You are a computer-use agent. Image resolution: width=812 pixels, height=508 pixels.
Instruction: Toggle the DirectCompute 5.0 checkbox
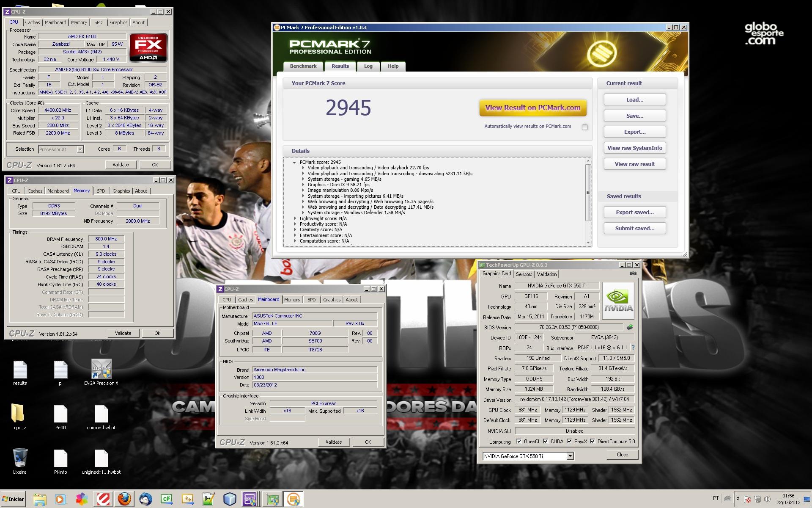593,441
